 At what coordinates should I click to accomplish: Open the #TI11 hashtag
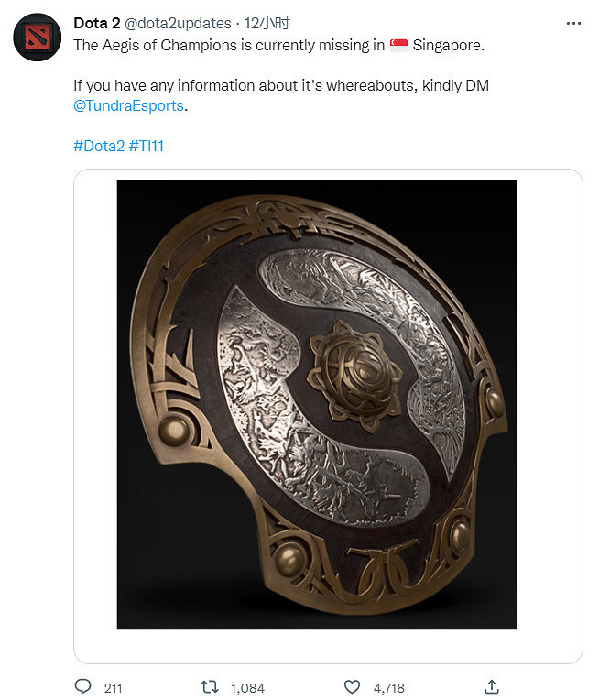(147, 146)
